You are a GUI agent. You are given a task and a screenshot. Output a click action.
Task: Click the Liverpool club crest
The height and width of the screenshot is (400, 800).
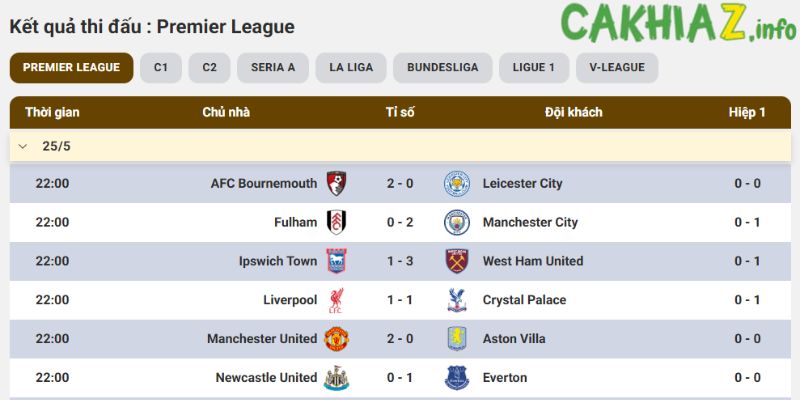pyautogui.click(x=336, y=300)
